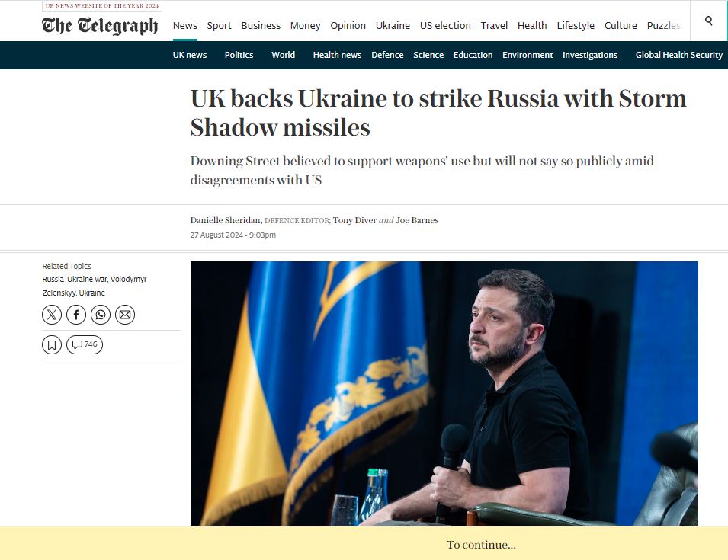This screenshot has height=560, width=728.
Task: Share article on X (Twitter)
Action: pos(52,315)
